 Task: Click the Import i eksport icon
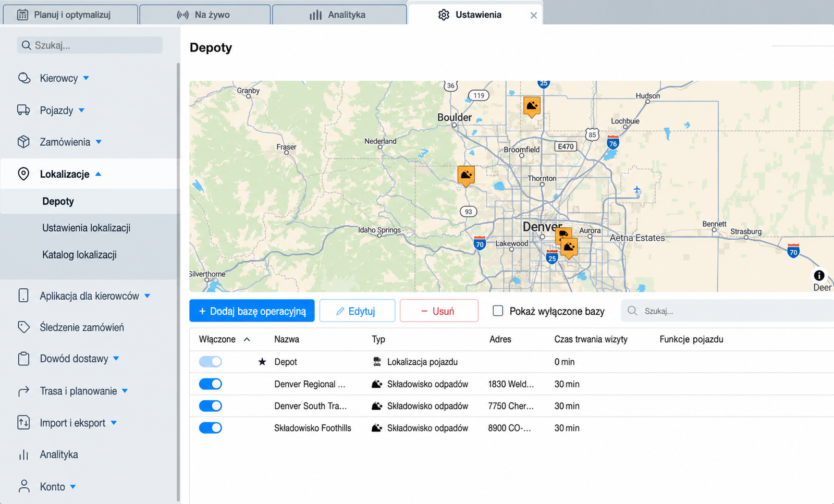tap(24, 423)
